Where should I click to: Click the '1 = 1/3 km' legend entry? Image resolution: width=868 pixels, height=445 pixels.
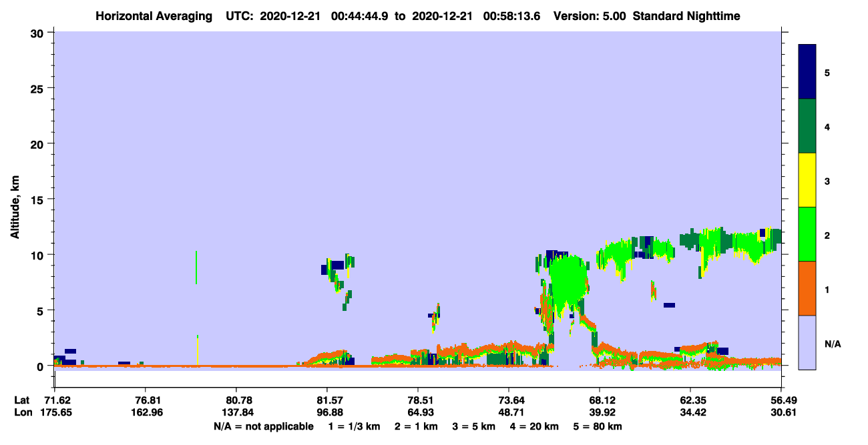coord(355,426)
